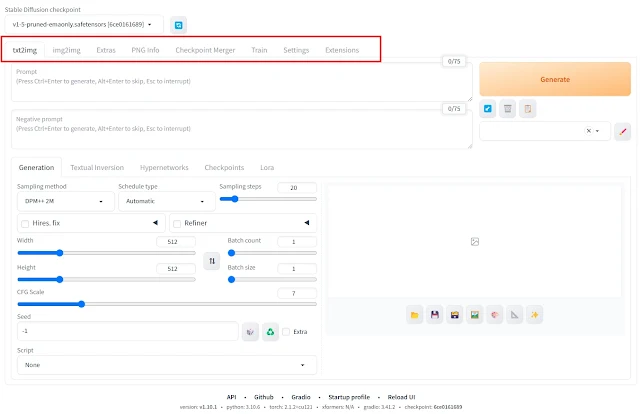Enable the Refiner checkbox
640x414 pixels.
177,224
